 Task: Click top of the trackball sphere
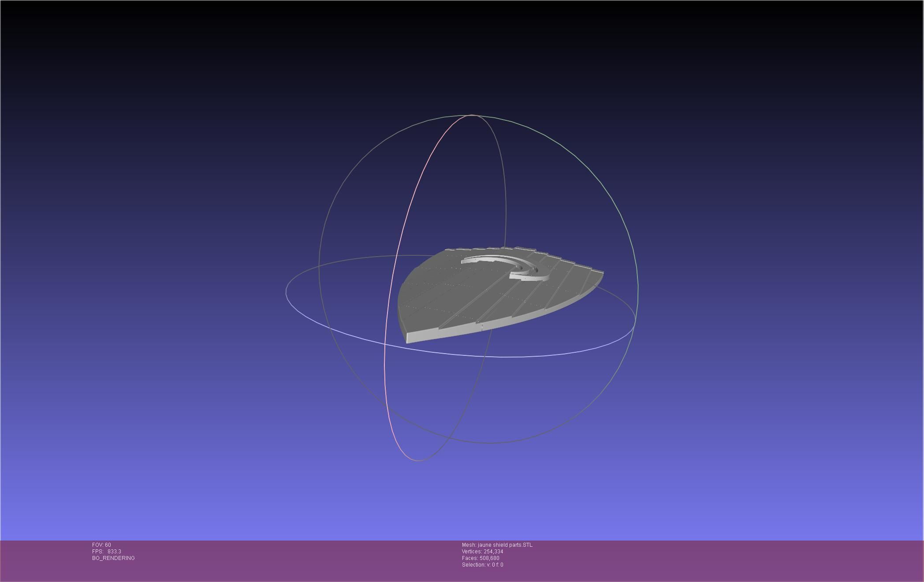click(473, 115)
